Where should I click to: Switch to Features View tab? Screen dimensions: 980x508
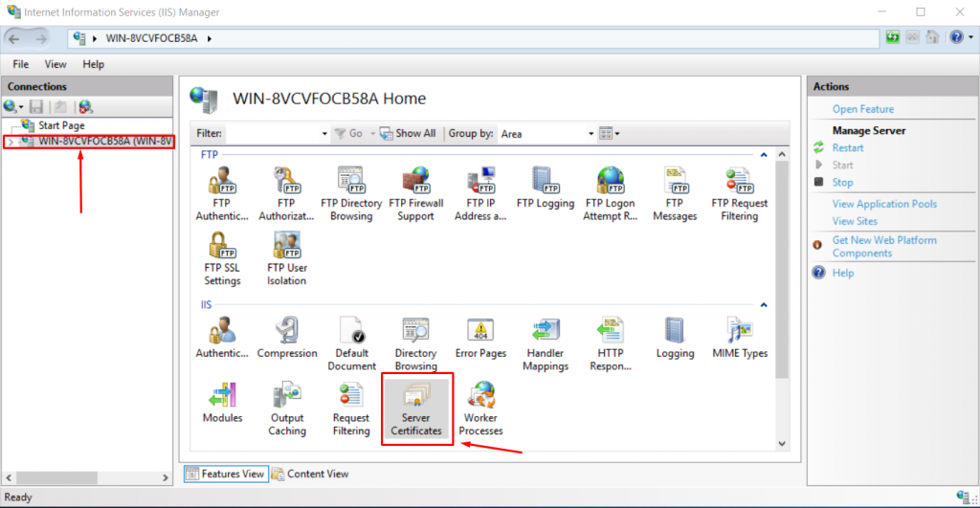[x=226, y=475]
